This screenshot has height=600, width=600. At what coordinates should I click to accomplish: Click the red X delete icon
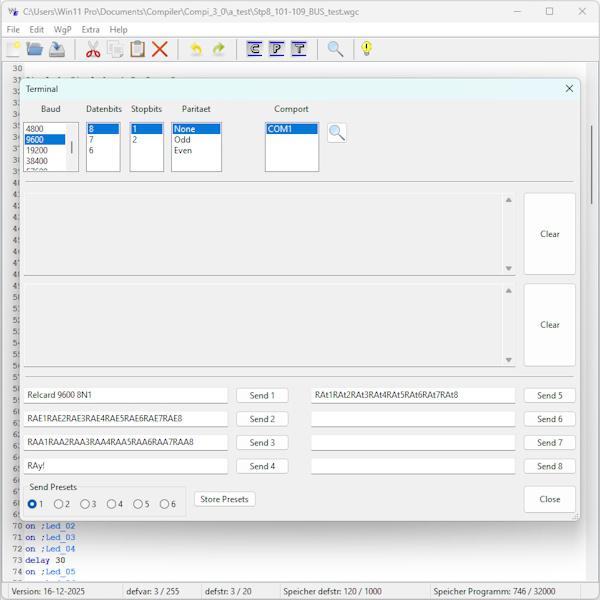[x=159, y=49]
